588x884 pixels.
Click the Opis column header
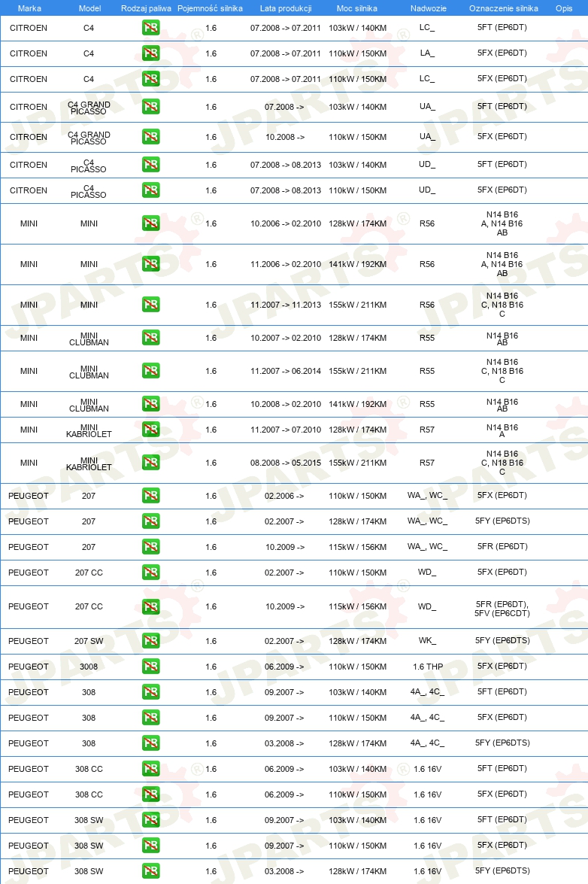pos(564,8)
